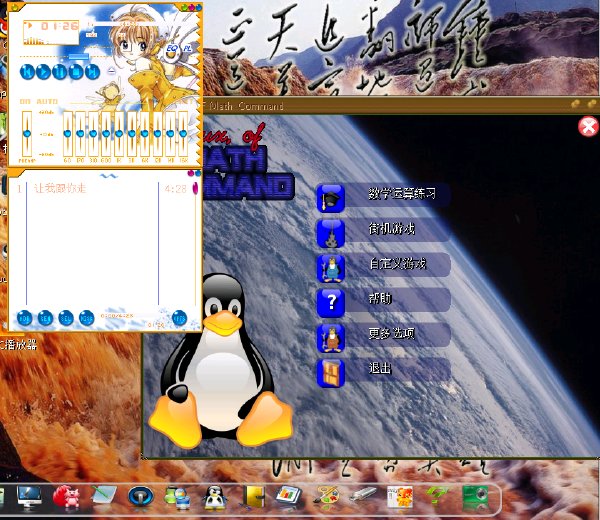Select 退出 exit menu item
Screen dimensions: 600x520
coord(383,373)
